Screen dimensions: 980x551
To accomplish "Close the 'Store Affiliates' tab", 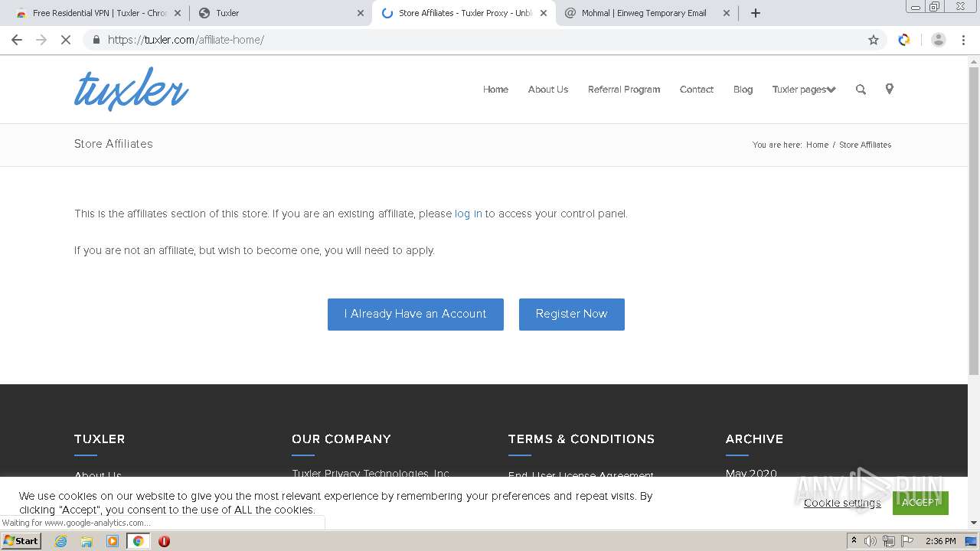I will [544, 13].
